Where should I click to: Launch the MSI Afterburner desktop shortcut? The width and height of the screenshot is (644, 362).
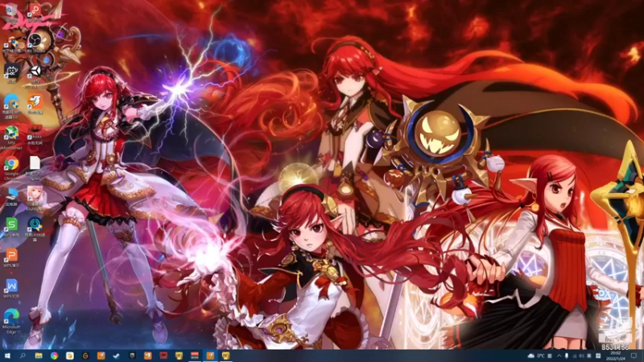point(11,137)
